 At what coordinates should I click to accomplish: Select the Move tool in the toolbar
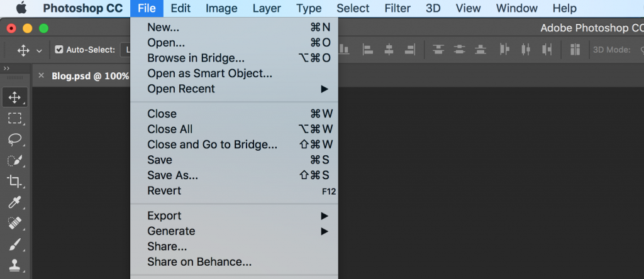click(14, 97)
